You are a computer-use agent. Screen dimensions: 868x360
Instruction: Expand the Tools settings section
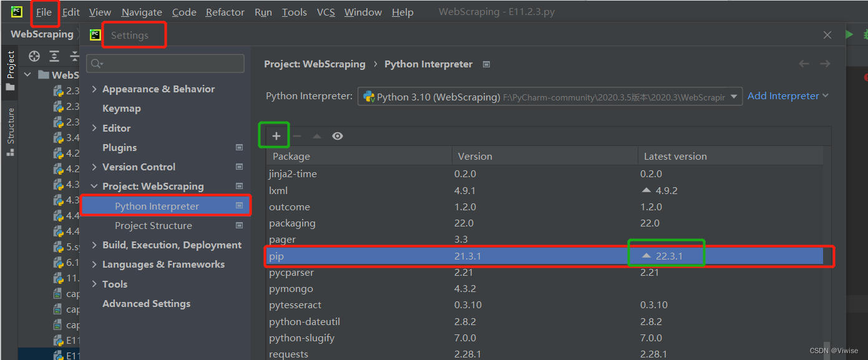[x=94, y=284]
